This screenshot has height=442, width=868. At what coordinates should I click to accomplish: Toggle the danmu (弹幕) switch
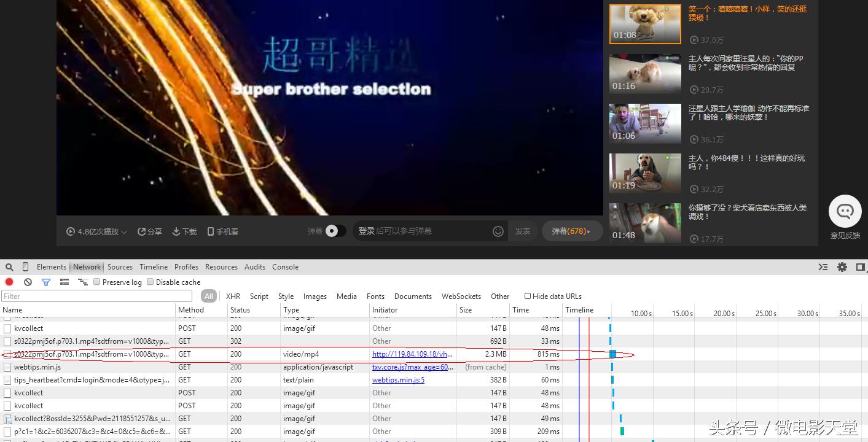[x=335, y=231]
